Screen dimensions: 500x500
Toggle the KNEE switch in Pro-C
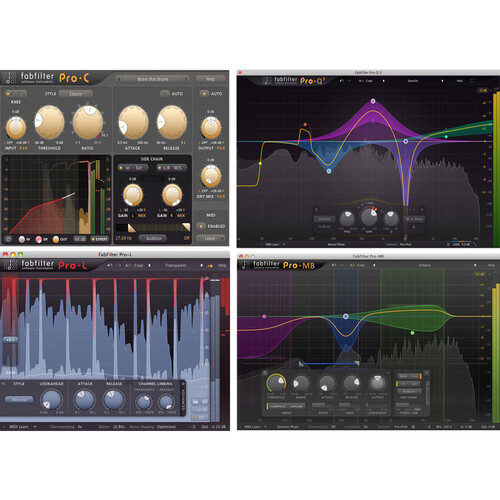tap(16, 94)
